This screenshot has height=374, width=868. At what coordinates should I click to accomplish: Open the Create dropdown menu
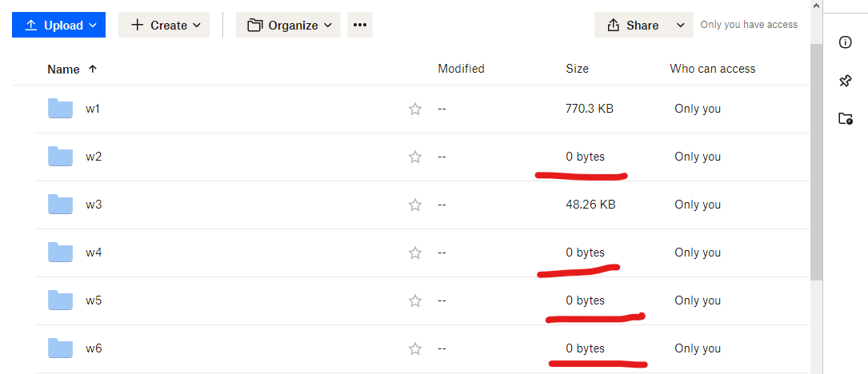pos(164,25)
